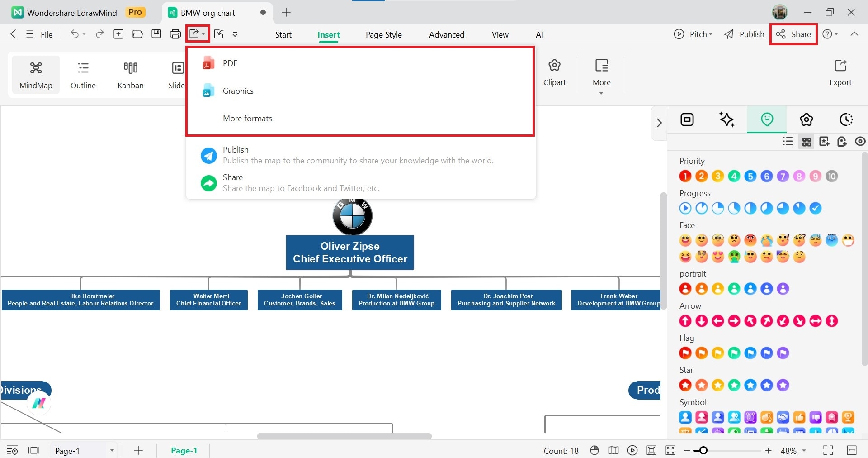Open the mark smiley panel tab
The image size is (868, 458).
coord(767,119)
